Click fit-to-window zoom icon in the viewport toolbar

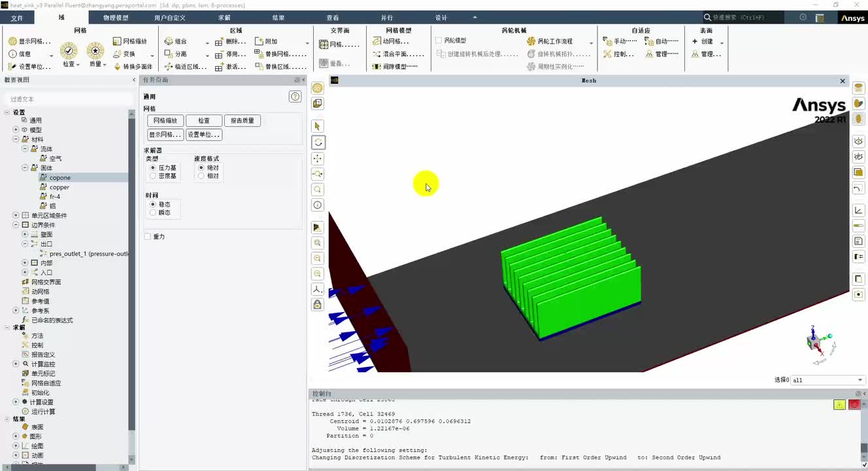point(318,243)
